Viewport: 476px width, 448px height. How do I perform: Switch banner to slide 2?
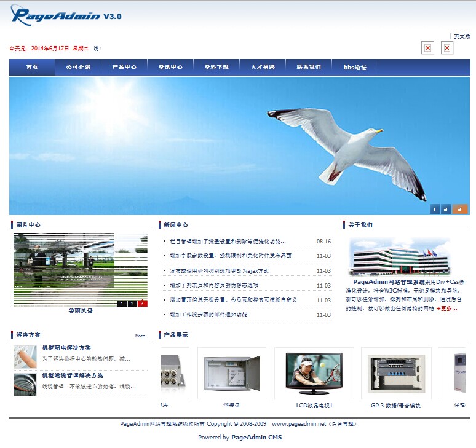tap(446, 209)
